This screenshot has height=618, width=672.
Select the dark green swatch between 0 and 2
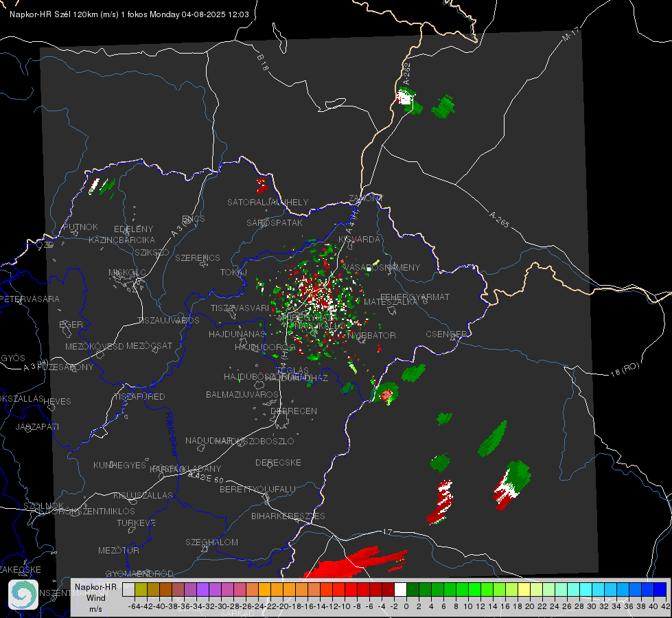[x=413, y=590]
